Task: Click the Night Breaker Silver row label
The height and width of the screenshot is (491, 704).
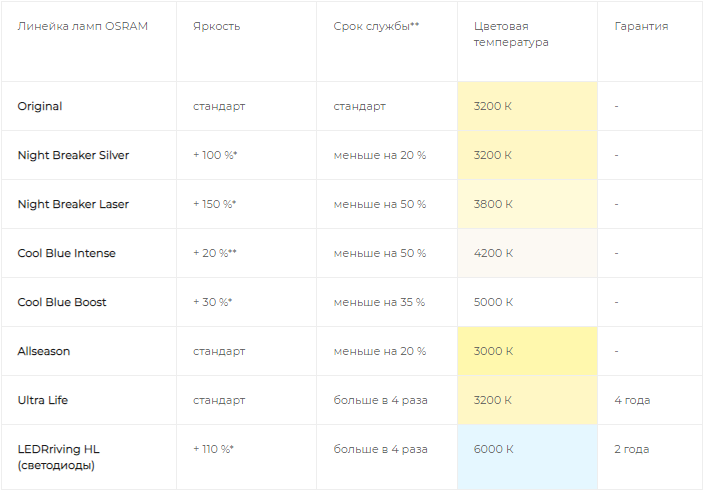Action: 73,155
